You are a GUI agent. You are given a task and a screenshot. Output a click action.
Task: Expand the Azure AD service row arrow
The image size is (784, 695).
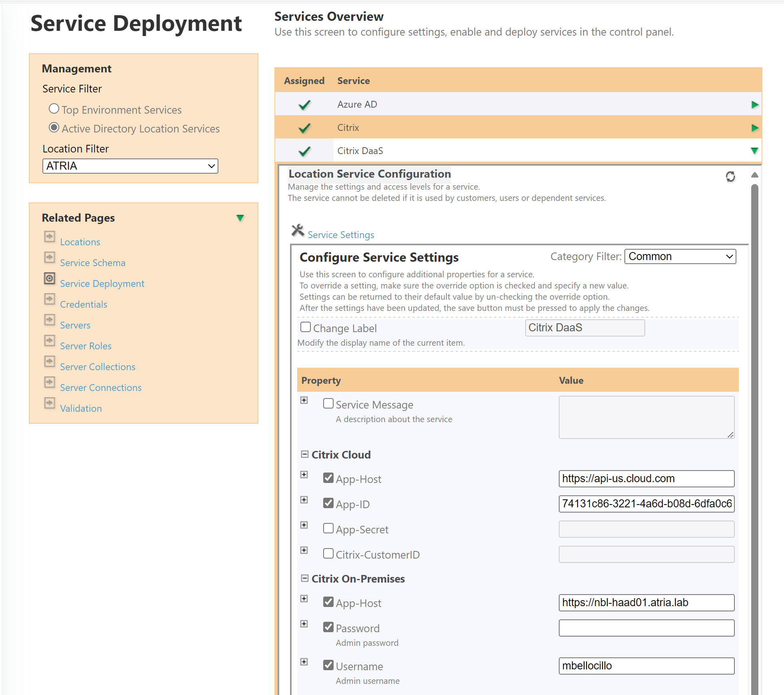pyautogui.click(x=755, y=105)
